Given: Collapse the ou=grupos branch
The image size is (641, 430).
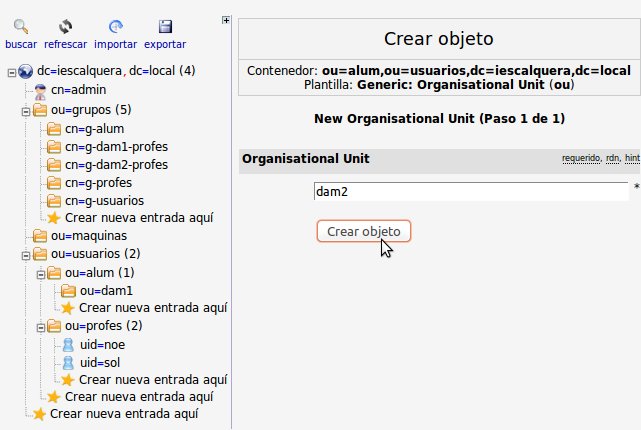Looking at the screenshot, I should [x=26, y=111].
